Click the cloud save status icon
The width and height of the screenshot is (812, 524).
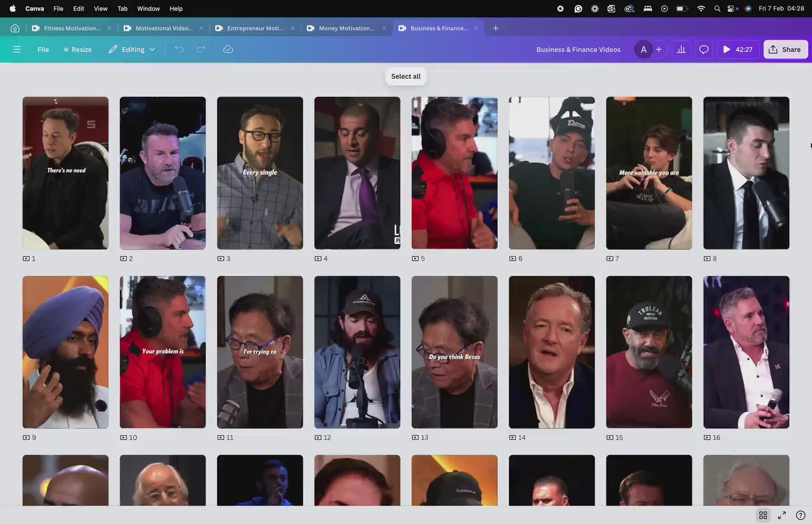click(x=228, y=49)
